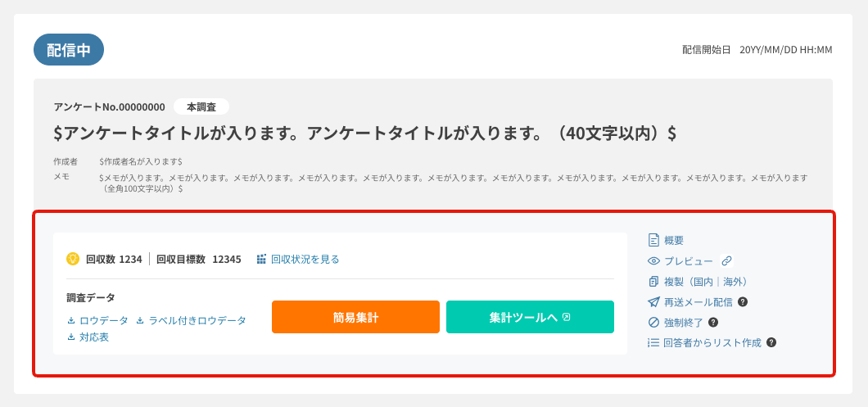
Task: Open 回答者からリスト作成 link
Action: (x=712, y=342)
